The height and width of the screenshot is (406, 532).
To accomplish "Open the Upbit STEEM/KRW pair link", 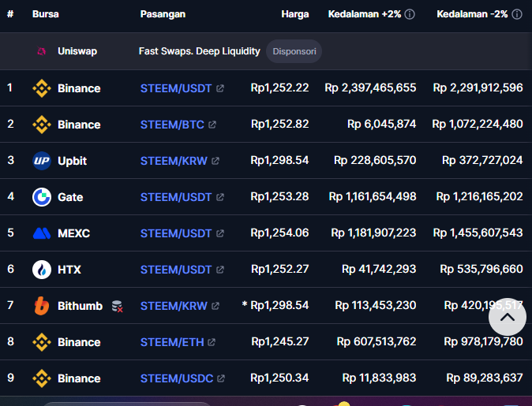I will (174, 161).
